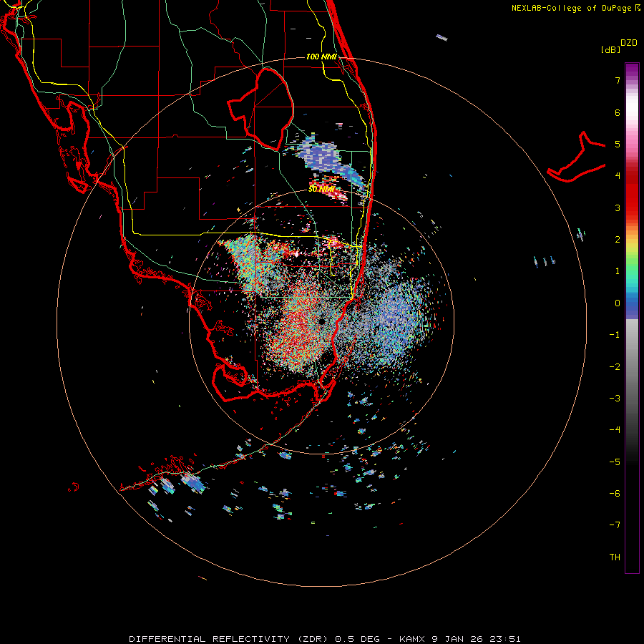Click the 50 NMI range ring label

[321, 190]
